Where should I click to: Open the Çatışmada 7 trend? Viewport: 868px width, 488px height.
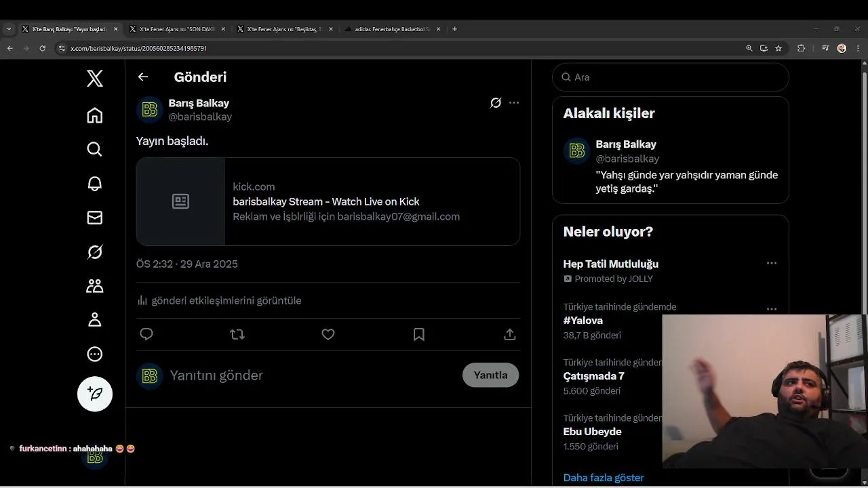click(594, 376)
